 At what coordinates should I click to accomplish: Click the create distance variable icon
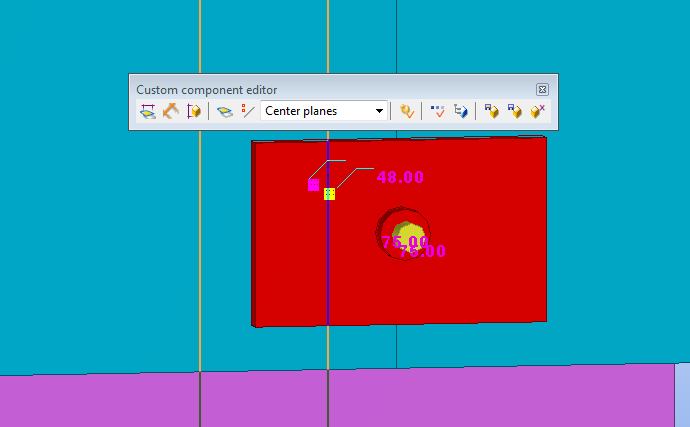[x=148, y=111]
